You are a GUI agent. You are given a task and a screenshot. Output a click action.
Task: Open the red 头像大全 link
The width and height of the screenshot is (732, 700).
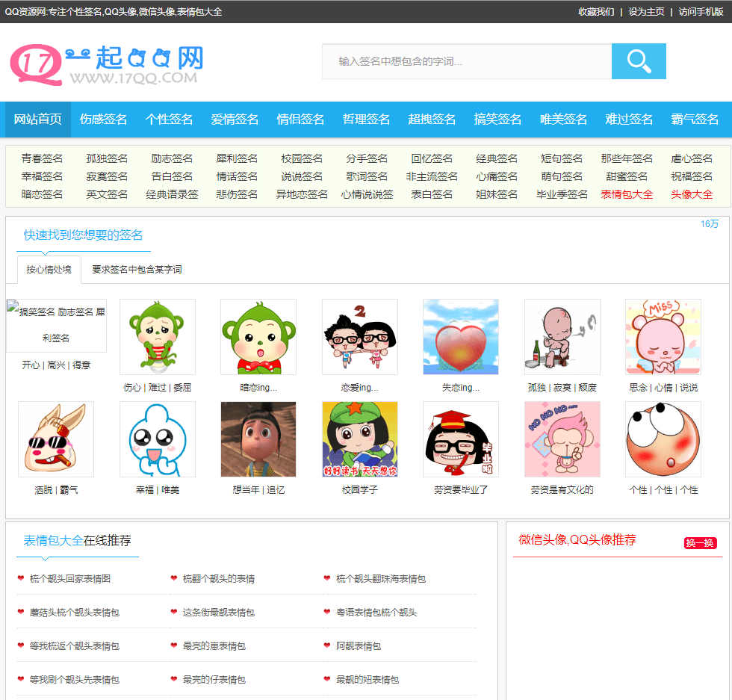[x=692, y=193]
